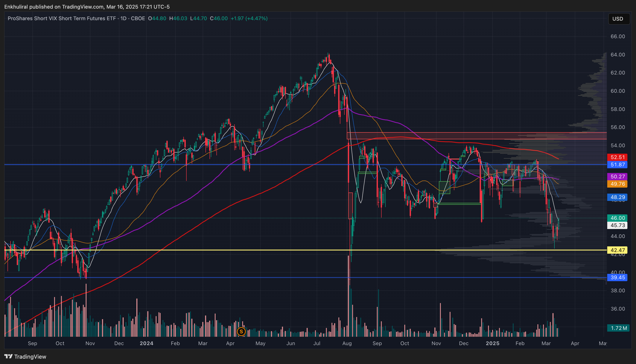636x364 pixels.
Task: Click the ProShares Short VIX symbol title
Action: point(62,18)
